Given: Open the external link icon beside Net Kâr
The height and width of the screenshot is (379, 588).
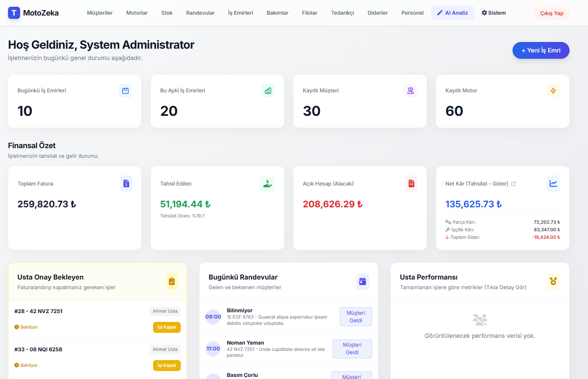Looking at the screenshot, I should [x=513, y=184].
